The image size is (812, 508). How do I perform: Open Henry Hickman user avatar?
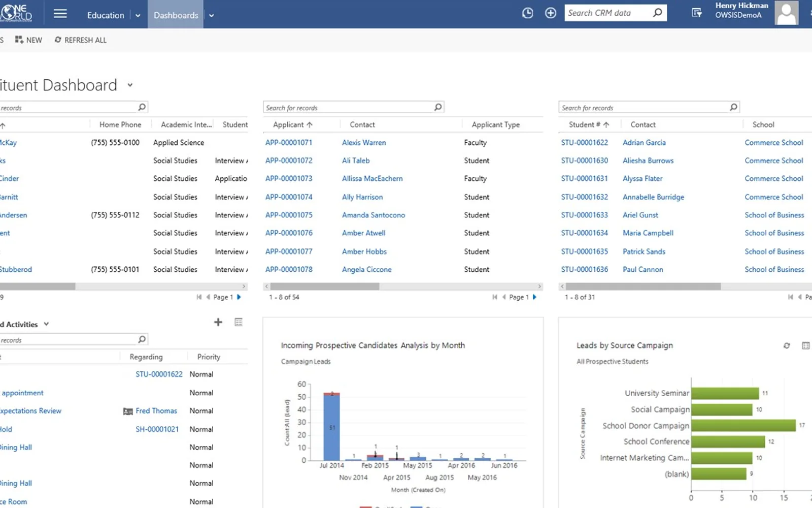[786, 13]
